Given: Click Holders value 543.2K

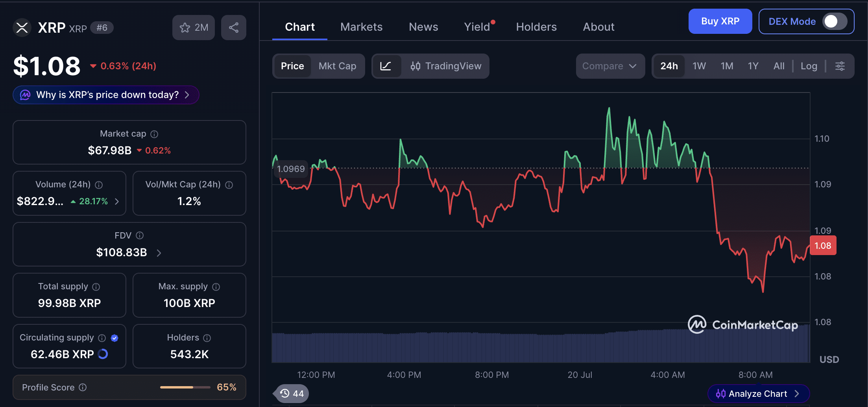Looking at the screenshot, I should tap(189, 354).
